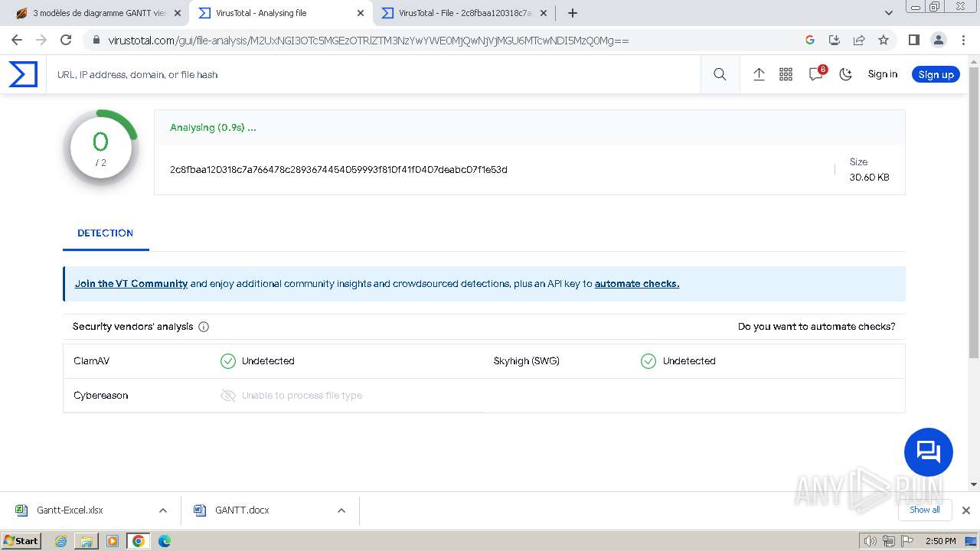Open File Explorer from taskbar
The image size is (980, 551).
pos(87,541)
